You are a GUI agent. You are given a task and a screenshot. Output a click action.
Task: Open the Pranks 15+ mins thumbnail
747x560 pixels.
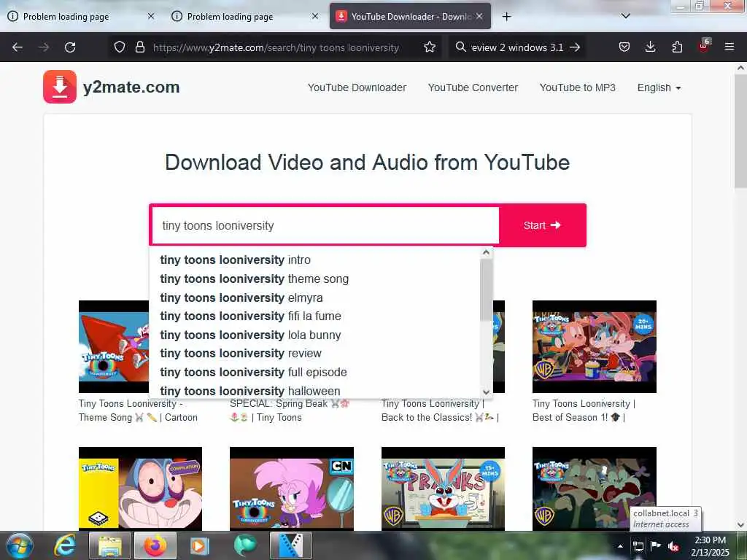click(443, 489)
